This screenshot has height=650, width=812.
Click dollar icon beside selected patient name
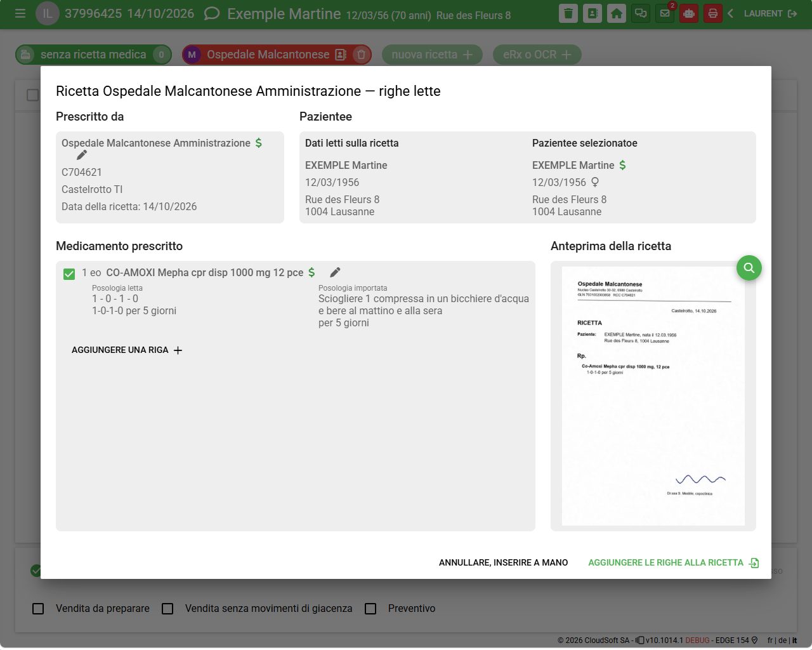pos(622,165)
